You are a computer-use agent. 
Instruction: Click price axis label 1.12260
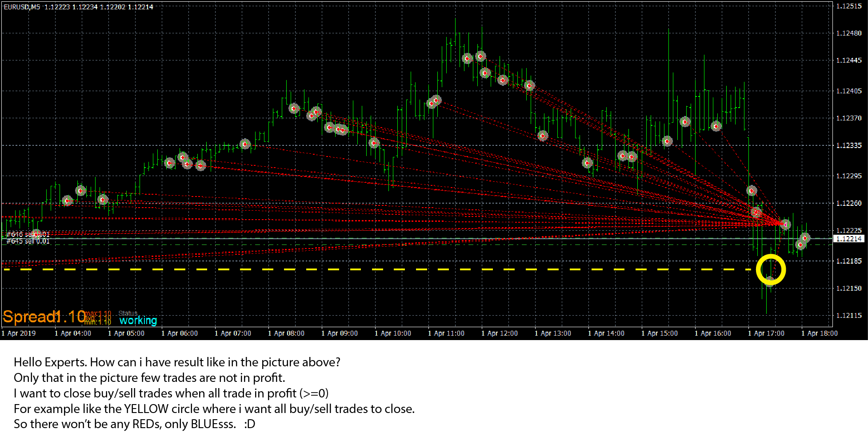(849, 203)
